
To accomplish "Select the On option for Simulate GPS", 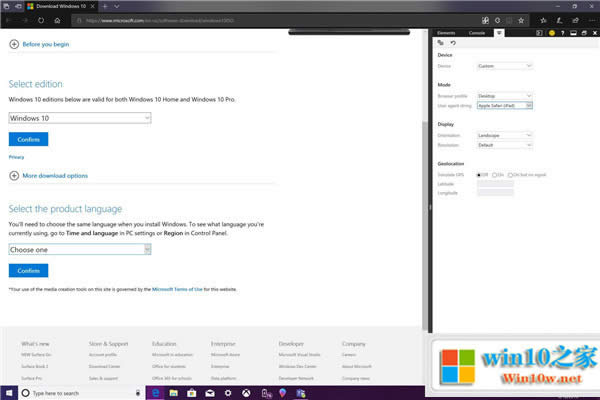I will (x=495, y=174).
